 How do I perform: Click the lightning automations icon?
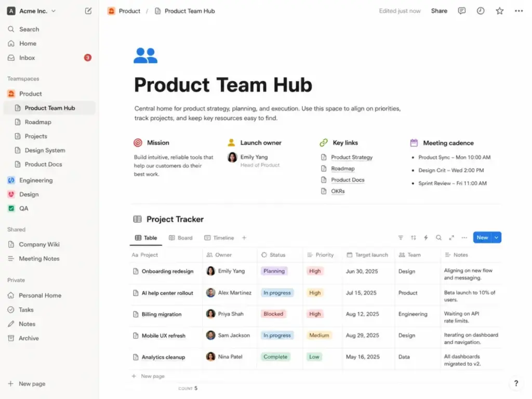[426, 237]
